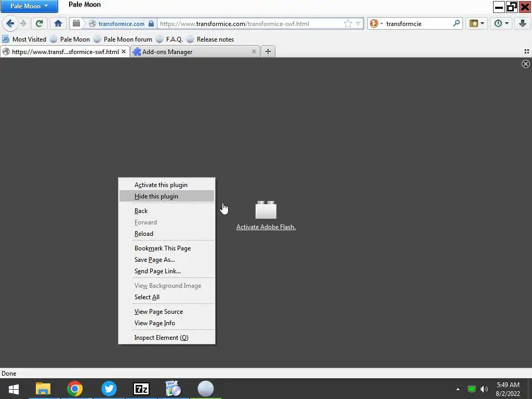Choose Send Page Link...
The height and width of the screenshot is (399, 532).
(x=167, y=271)
